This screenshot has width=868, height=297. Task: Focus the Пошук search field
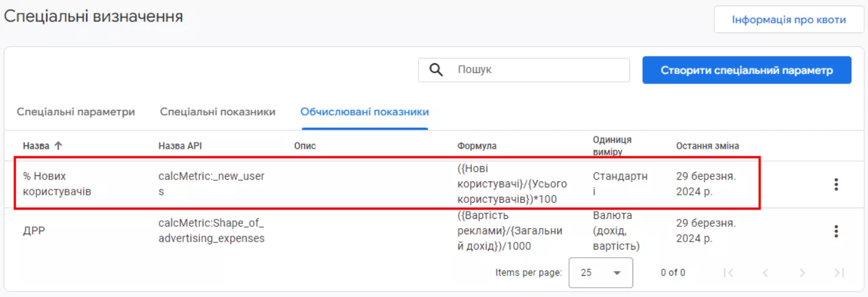click(524, 70)
